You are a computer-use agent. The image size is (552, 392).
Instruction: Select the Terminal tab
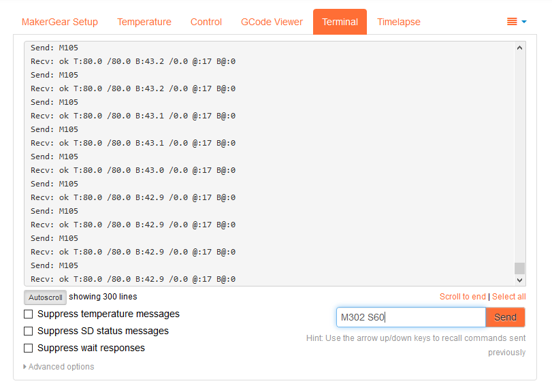coord(340,22)
